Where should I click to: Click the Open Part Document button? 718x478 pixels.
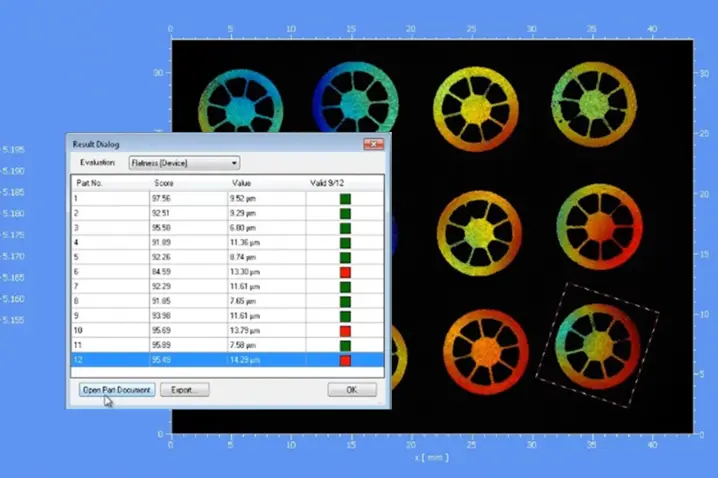pos(116,389)
